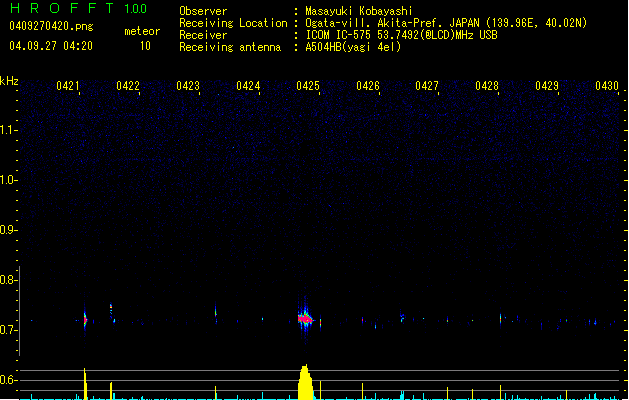Click the yellow intensity spike below 0421

[85, 383]
